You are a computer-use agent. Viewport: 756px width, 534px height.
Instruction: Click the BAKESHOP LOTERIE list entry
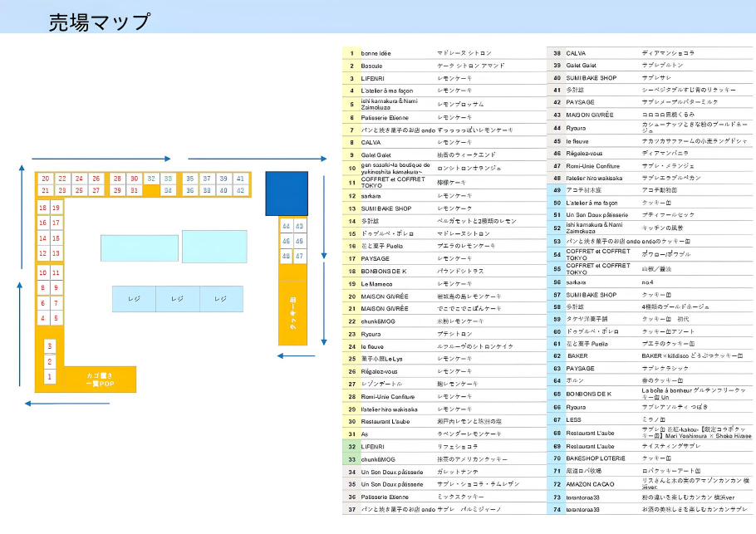click(596, 458)
